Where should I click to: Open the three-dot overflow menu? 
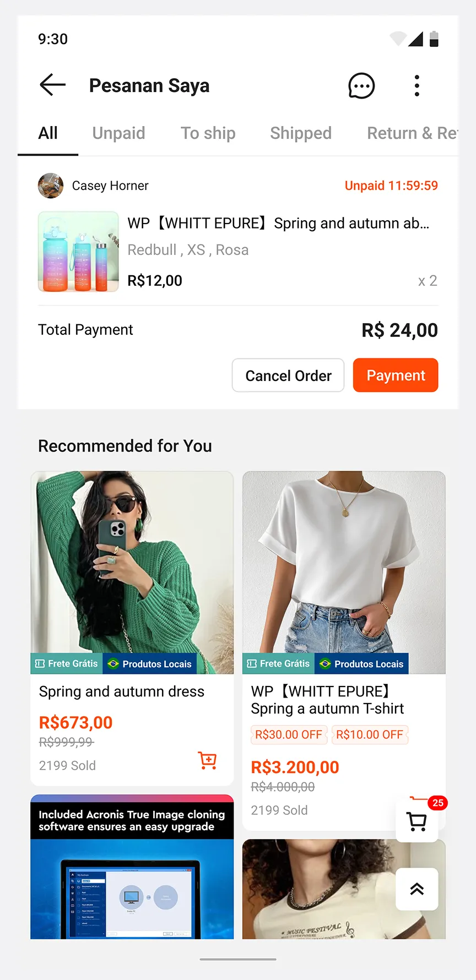click(417, 86)
